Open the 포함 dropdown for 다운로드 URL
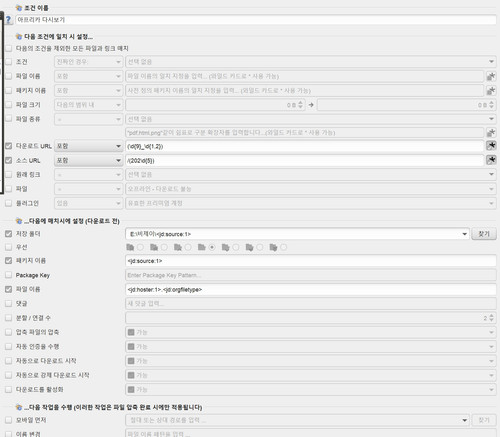 (x=88, y=146)
